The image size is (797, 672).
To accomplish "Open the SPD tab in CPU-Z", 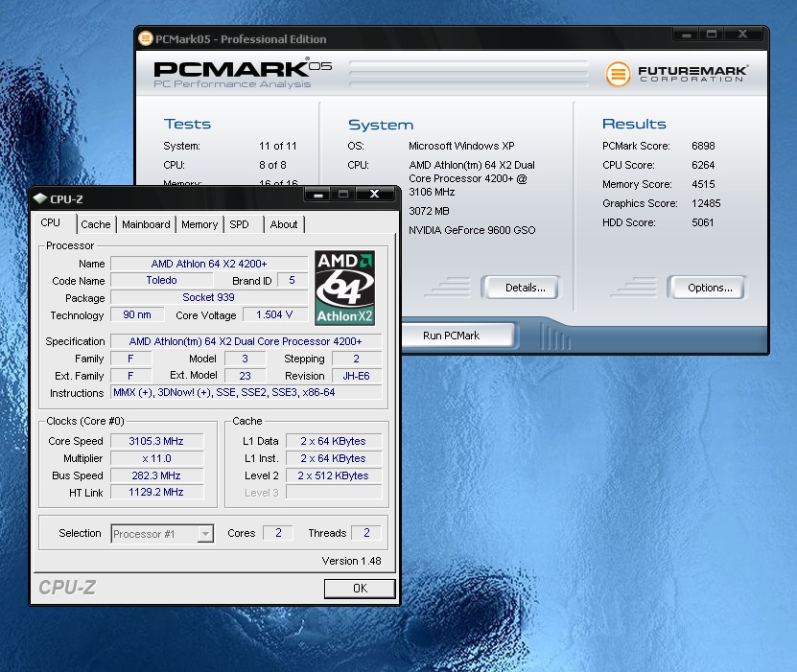I will coord(239,224).
